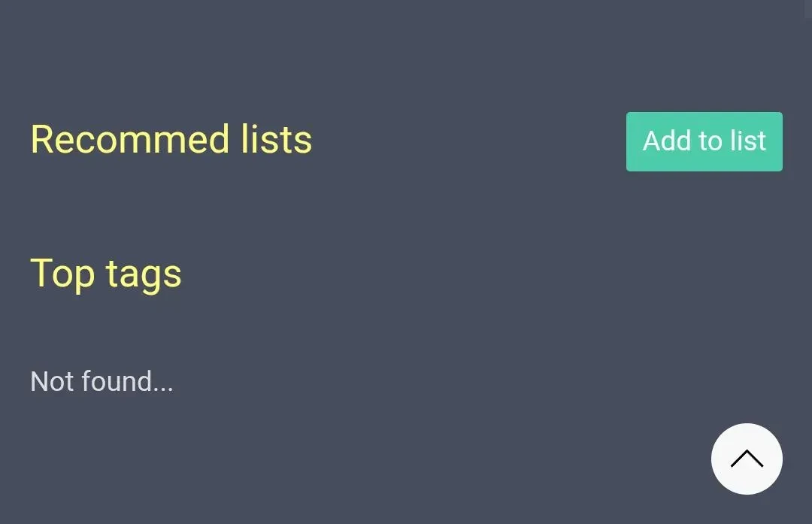The width and height of the screenshot is (812, 524).
Task: Click the green Add to list button
Action: (704, 141)
